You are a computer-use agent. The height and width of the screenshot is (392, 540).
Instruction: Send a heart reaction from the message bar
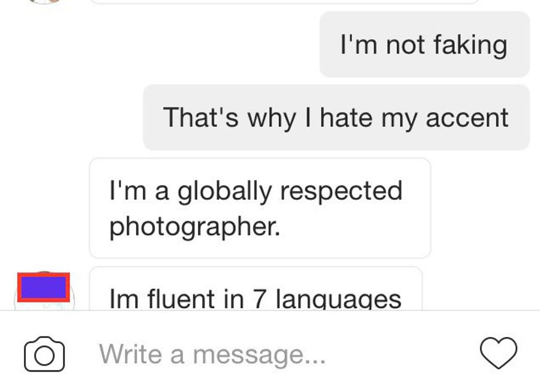click(499, 352)
